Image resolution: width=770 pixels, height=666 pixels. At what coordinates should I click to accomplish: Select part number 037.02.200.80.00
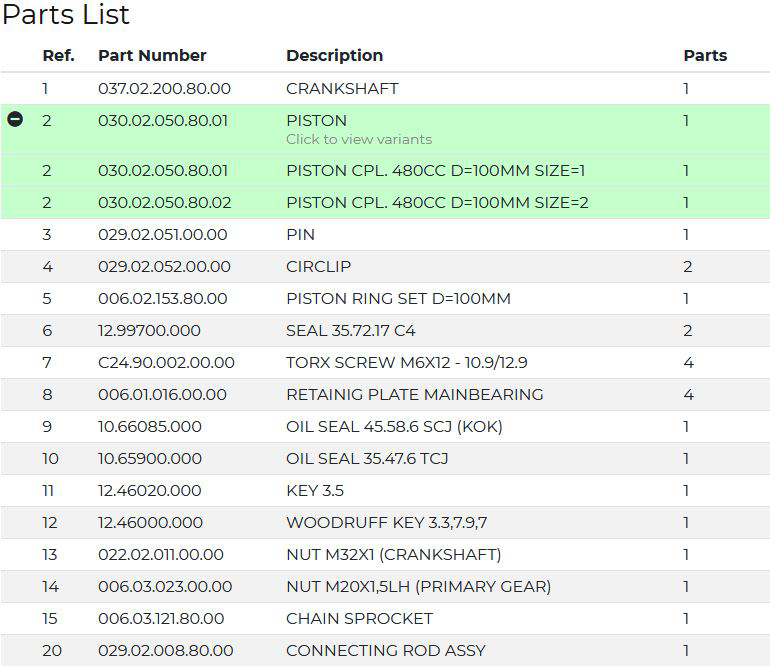(x=165, y=88)
